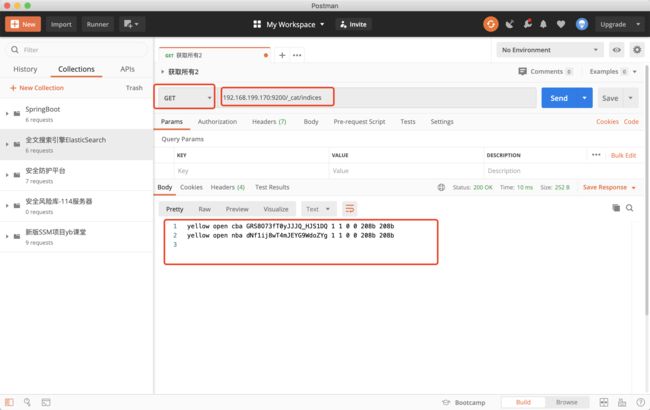Viewport: 650px width, 410px height.
Task: Open the request Body tab
Action: 311,121
